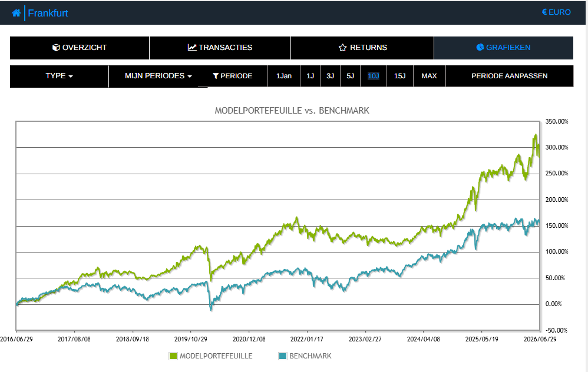The height and width of the screenshot is (372, 588).
Task: Click the chart title MODELPORTEFEUILLE vs. BENCHMARK
Action: [292, 111]
